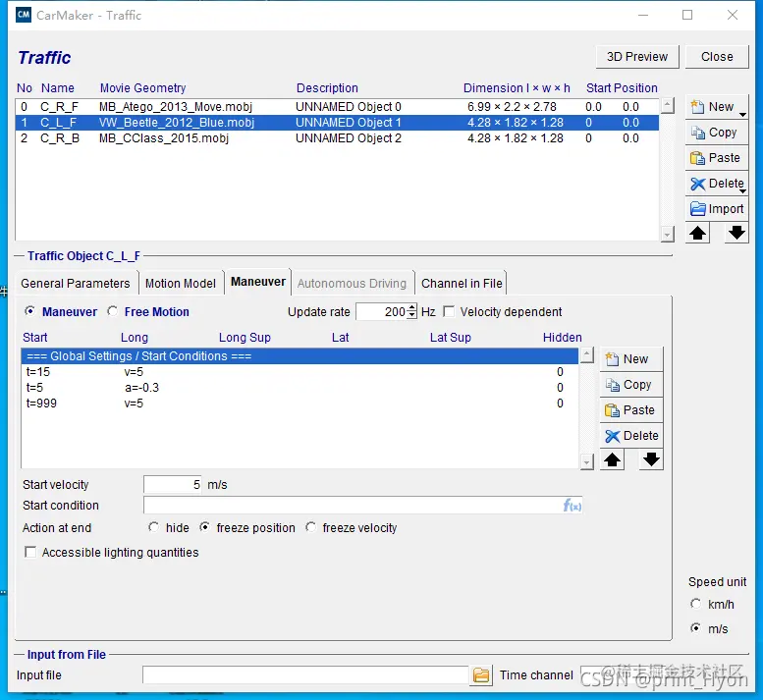The width and height of the screenshot is (763, 700).
Task: Copy the selected maneuver step
Action: pyautogui.click(x=631, y=384)
